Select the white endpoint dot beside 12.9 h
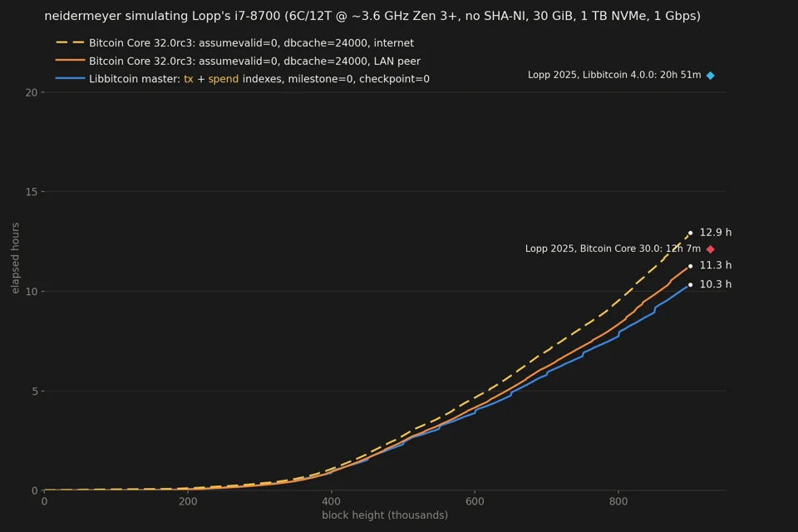The image size is (798, 532). pyautogui.click(x=691, y=233)
